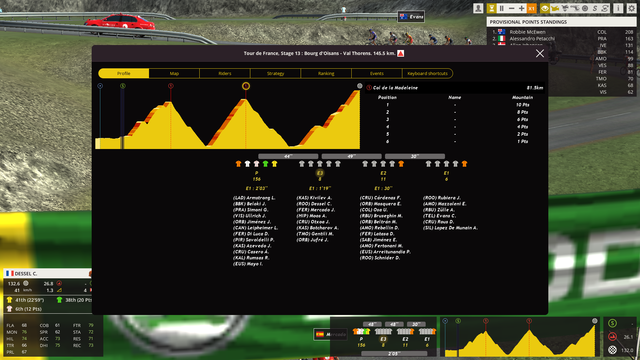Select the peloton group P 156

pos(256,176)
